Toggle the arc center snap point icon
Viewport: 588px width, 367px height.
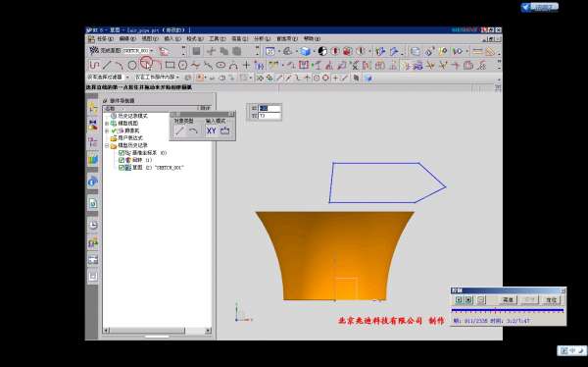click(x=317, y=78)
